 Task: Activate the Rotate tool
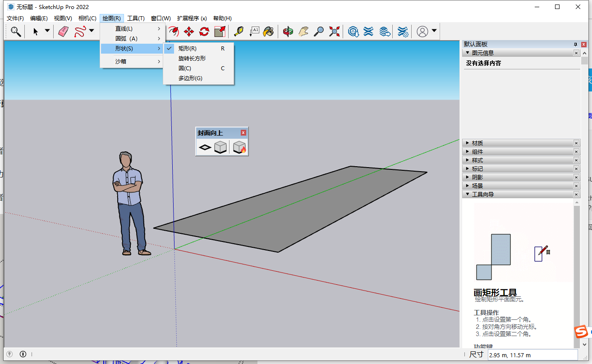pyautogui.click(x=204, y=32)
